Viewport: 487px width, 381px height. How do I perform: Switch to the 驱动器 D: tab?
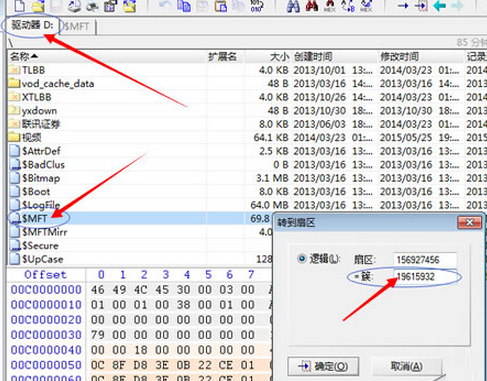(x=32, y=25)
